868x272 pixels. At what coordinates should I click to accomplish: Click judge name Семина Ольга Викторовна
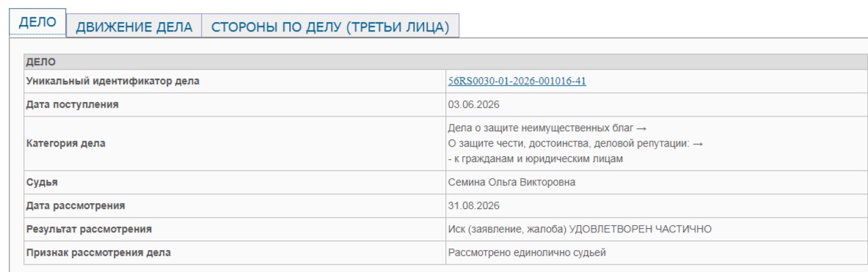click(511, 183)
